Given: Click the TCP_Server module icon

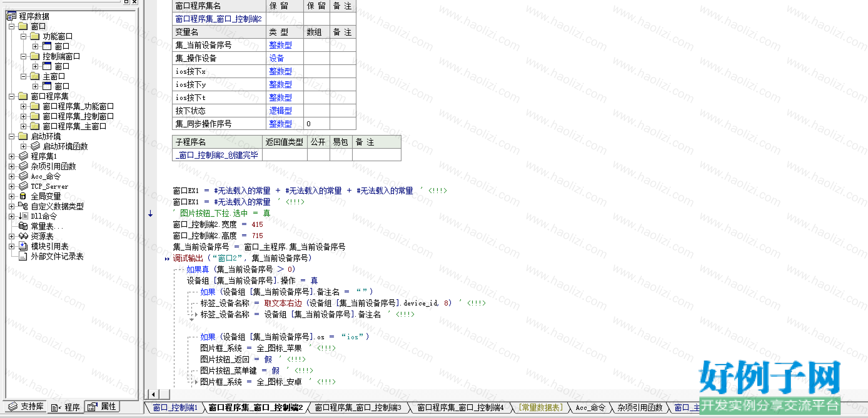Looking at the screenshot, I should tap(23, 186).
